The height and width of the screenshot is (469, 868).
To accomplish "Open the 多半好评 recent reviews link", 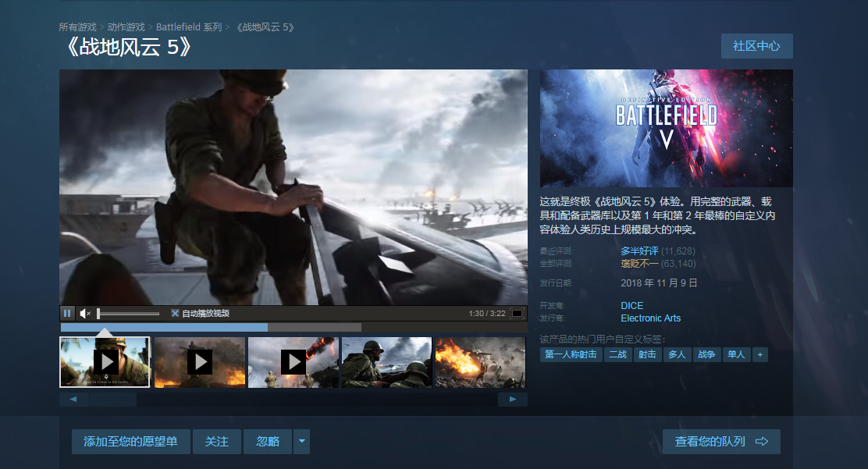I will [639, 250].
